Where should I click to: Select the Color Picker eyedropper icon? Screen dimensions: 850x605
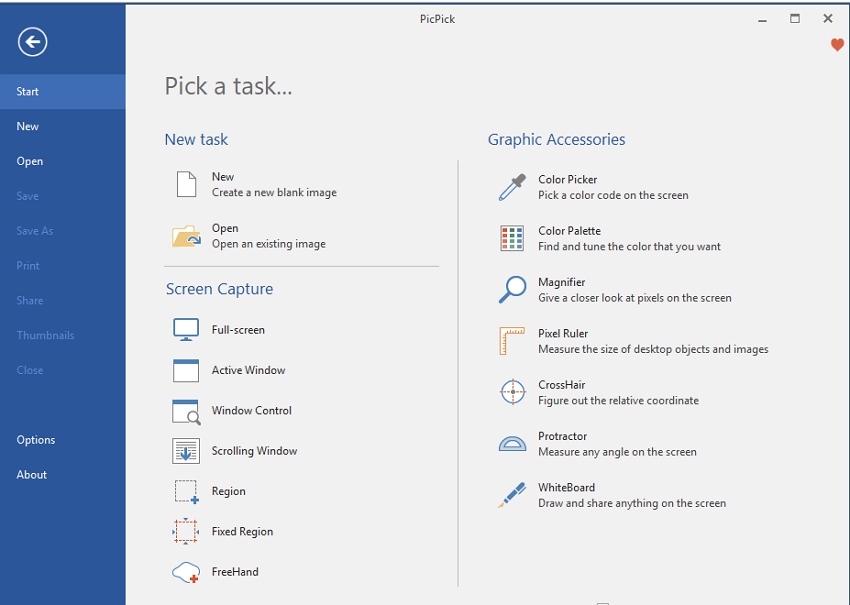[512, 187]
